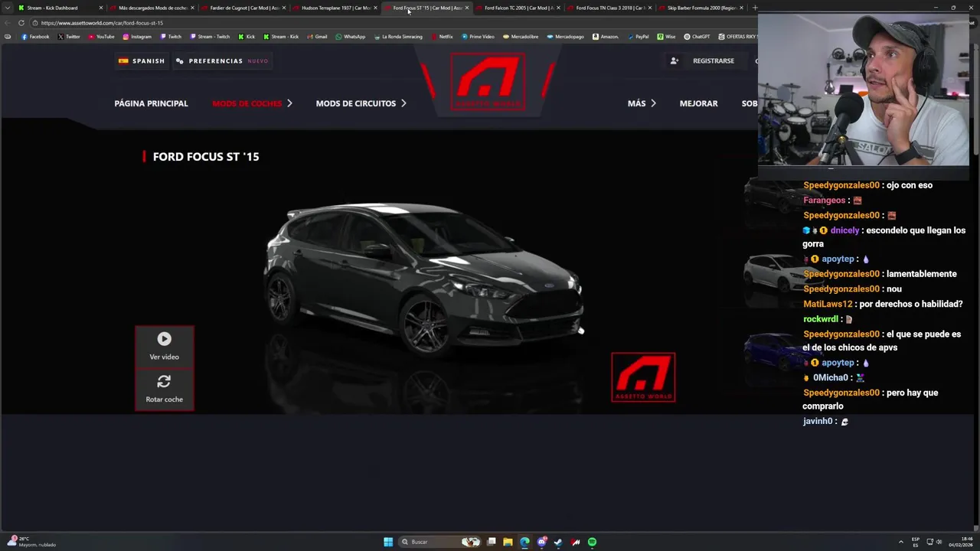Open the browser tab list dropdown
The height and width of the screenshot is (551, 980).
[x=8, y=8]
